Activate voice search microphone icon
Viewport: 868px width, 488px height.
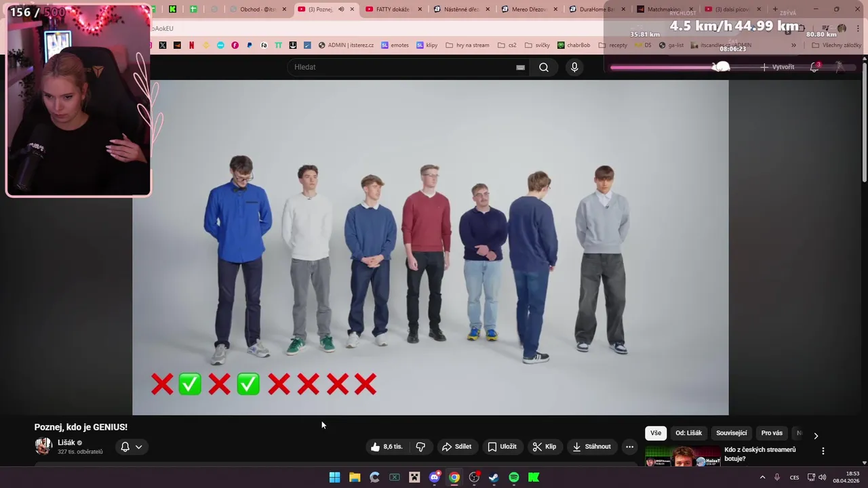[574, 67]
